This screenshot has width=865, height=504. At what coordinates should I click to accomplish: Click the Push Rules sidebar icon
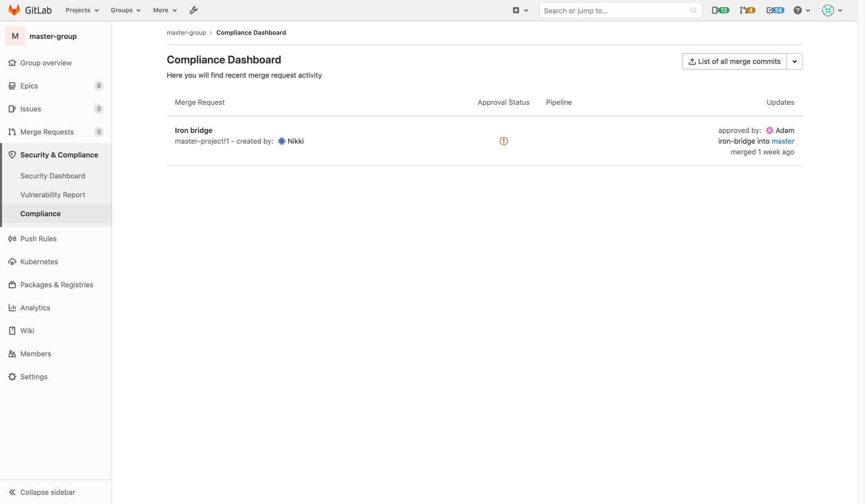click(12, 239)
